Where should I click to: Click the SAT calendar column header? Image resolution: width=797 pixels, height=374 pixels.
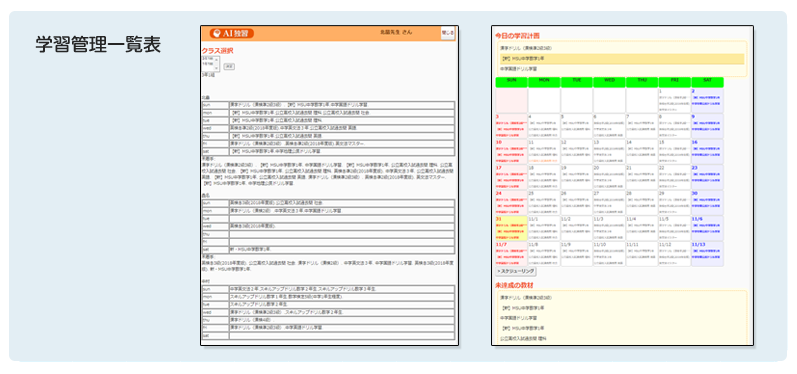[x=707, y=82]
